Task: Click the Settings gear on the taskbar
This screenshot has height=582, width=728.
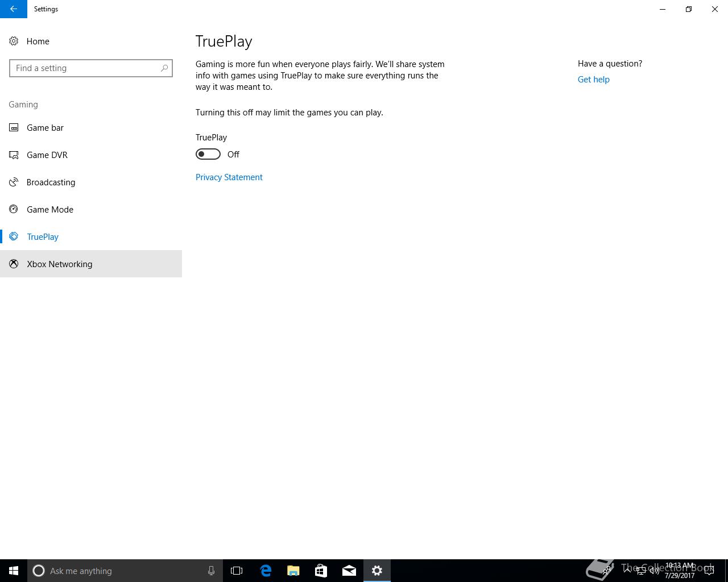Action: pyautogui.click(x=377, y=571)
